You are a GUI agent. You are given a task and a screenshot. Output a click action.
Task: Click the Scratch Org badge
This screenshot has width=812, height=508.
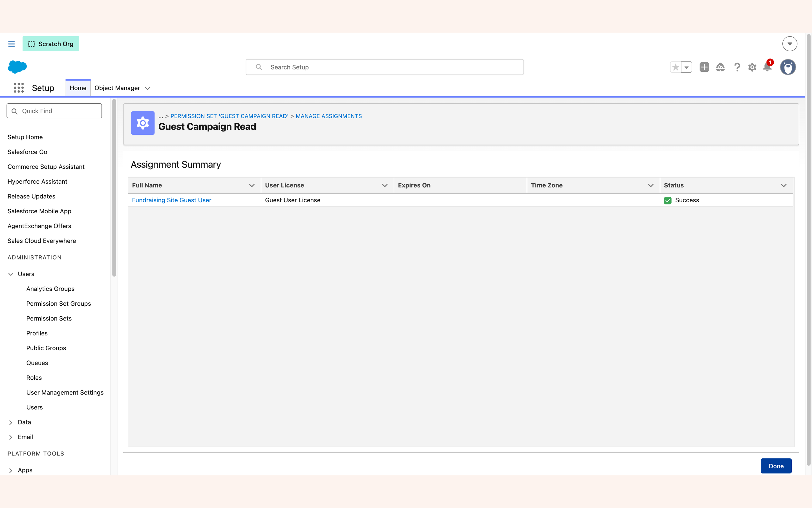51,44
